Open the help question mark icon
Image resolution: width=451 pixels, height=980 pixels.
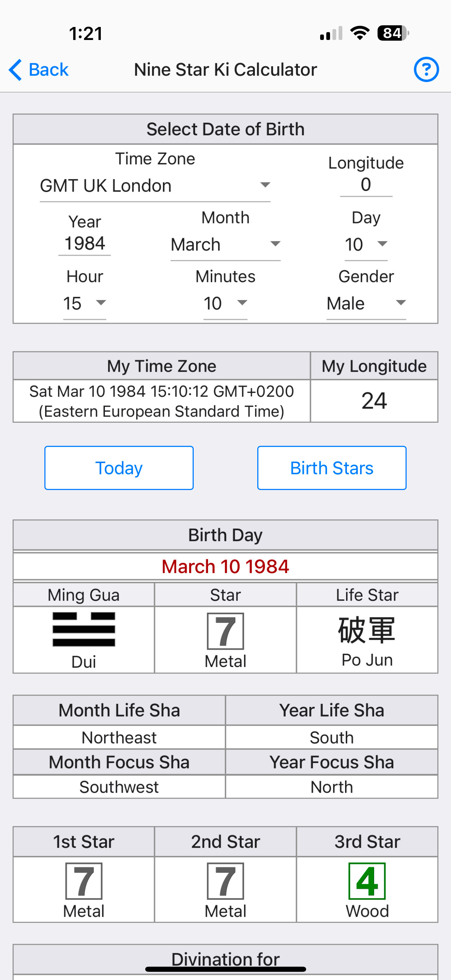(x=426, y=70)
